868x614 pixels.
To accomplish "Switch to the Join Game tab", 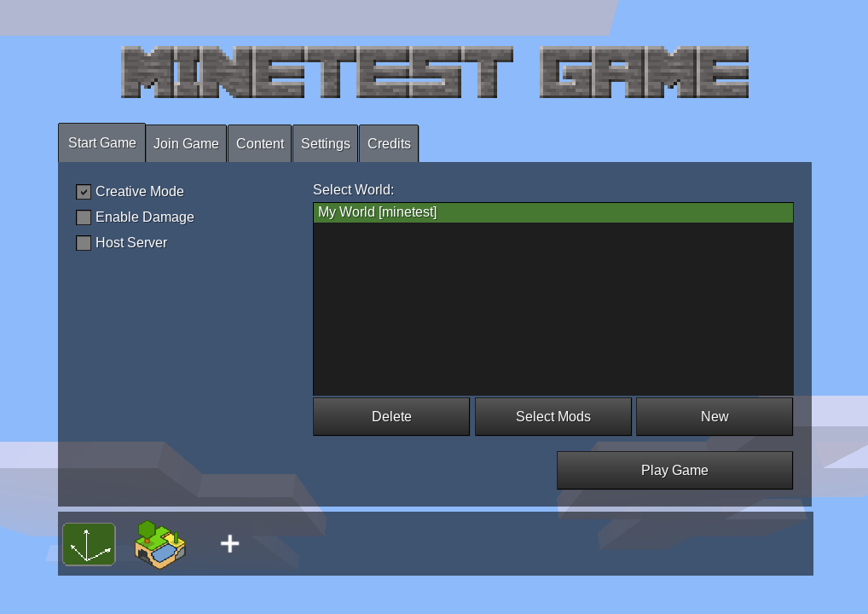I will pos(186,143).
